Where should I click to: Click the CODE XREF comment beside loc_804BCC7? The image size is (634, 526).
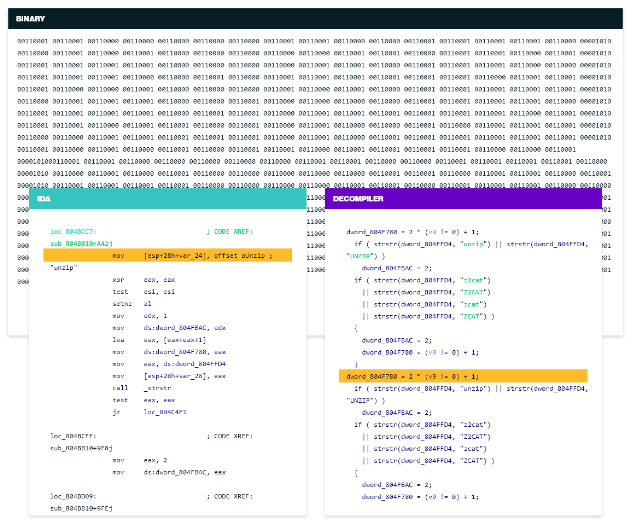230,232
